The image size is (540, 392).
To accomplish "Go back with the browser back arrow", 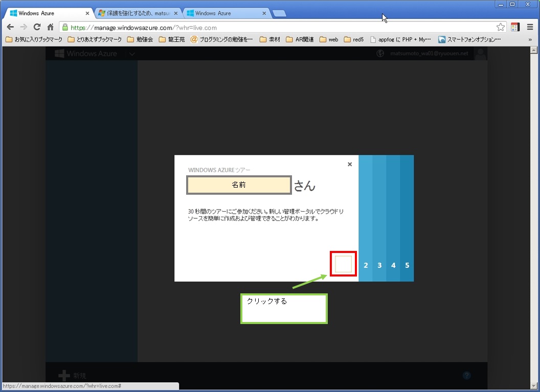I will click(10, 27).
